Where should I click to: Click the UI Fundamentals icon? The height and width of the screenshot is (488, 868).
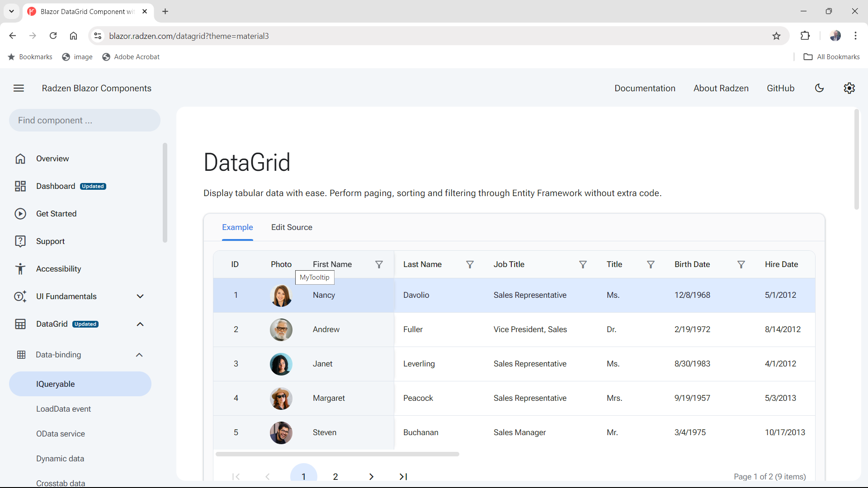coord(20,296)
